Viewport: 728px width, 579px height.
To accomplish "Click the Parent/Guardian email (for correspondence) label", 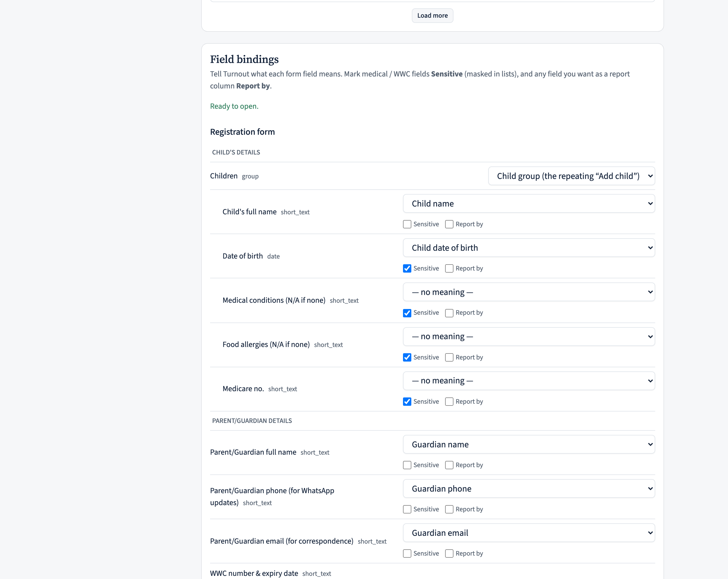I will point(282,541).
